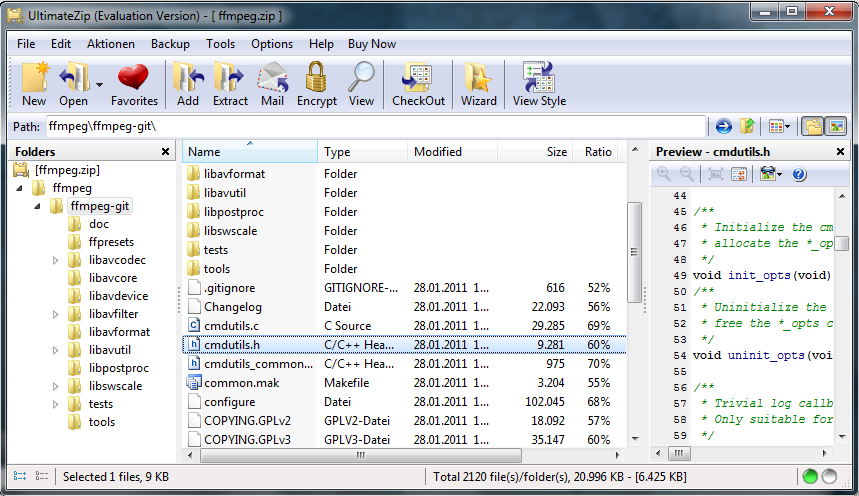Open the dropdown arrow next to Open

tap(99, 85)
